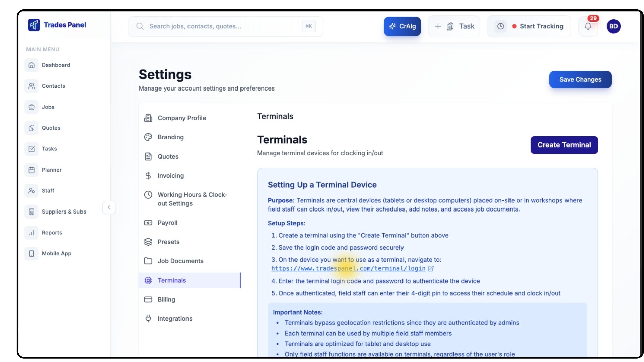Open the BD user avatar menu
The image size is (644, 362).
tap(613, 26)
